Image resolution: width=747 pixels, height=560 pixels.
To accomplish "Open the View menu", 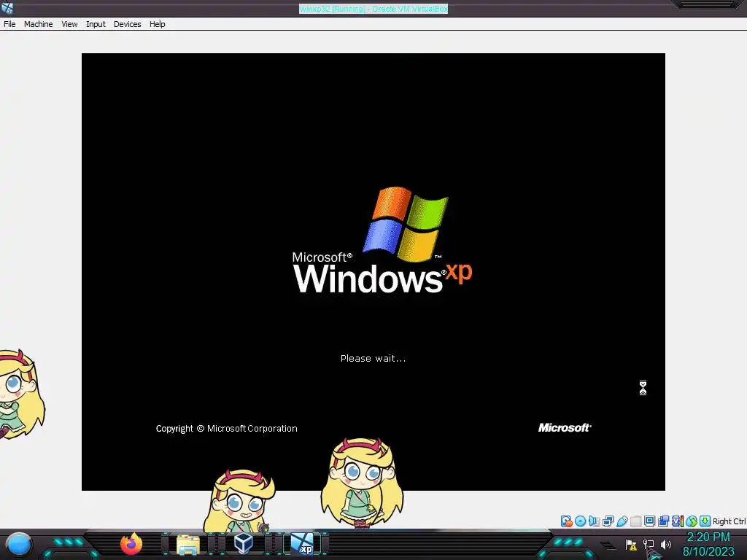I will [69, 24].
